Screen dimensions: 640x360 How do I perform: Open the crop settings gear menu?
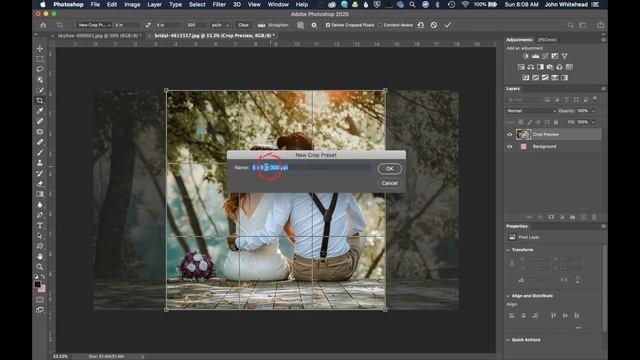pyautogui.click(x=314, y=25)
